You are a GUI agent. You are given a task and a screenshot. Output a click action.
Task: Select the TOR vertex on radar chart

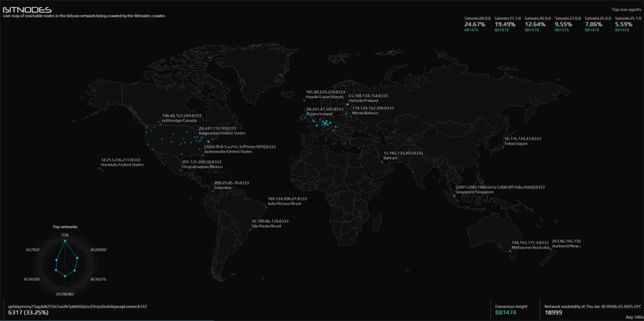pos(64,241)
